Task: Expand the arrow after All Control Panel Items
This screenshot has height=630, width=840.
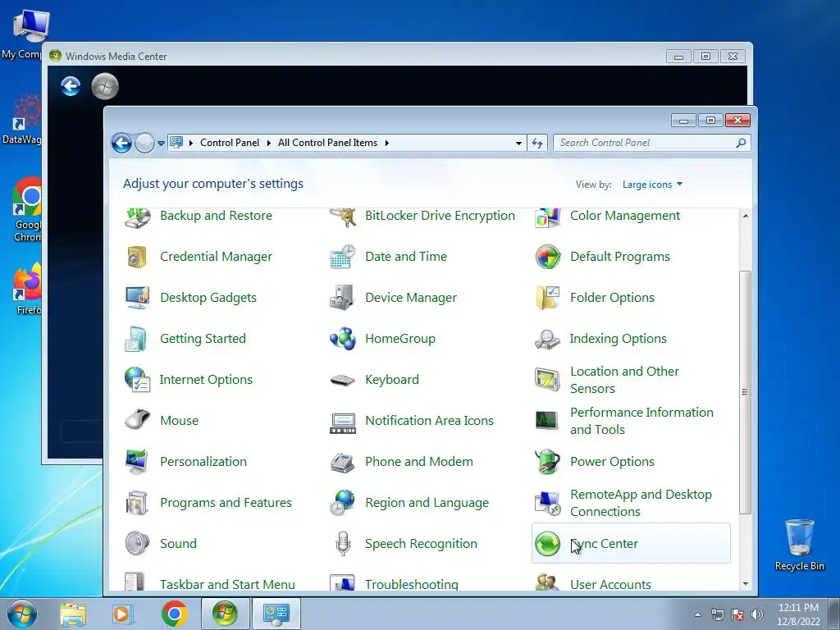Action: click(x=387, y=143)
